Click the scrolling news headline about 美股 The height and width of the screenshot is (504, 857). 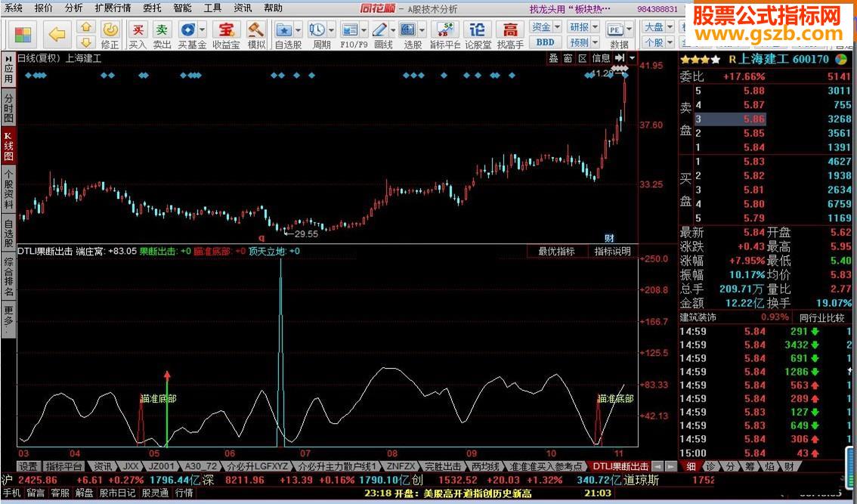(x=447, y=493)
